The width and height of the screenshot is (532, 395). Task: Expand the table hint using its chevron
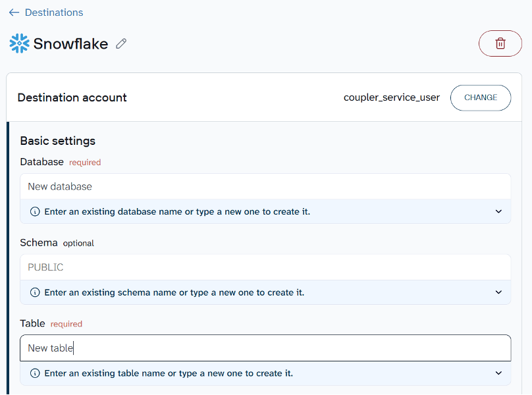click(x=498, y=373)
